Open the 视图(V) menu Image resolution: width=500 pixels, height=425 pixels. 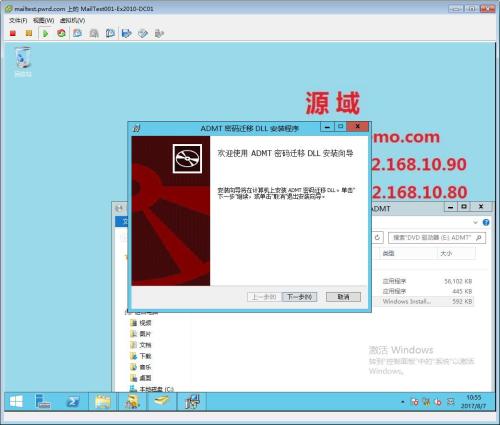tap(43, 21)
